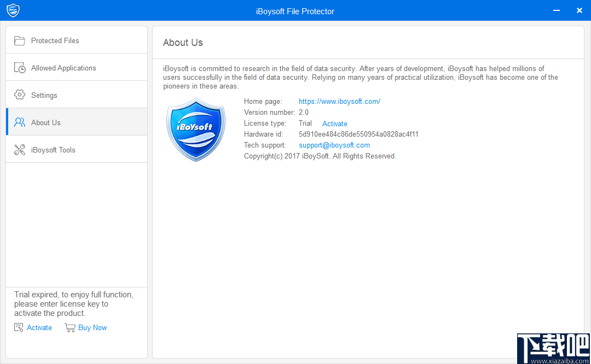Minimize the iBoysoft File Protector window
Viewport: 591px width, 364px height.
[556, 10]
